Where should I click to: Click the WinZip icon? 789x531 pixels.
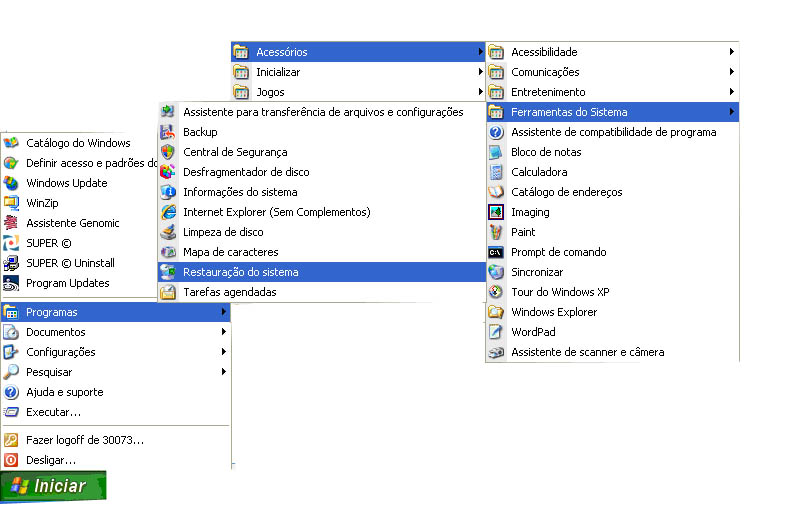pyautogui.click(x=11, y=203)
